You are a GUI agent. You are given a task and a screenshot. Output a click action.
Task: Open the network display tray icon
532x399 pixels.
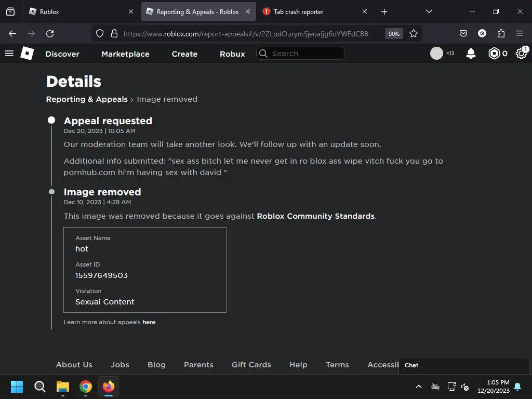(451, 387)
